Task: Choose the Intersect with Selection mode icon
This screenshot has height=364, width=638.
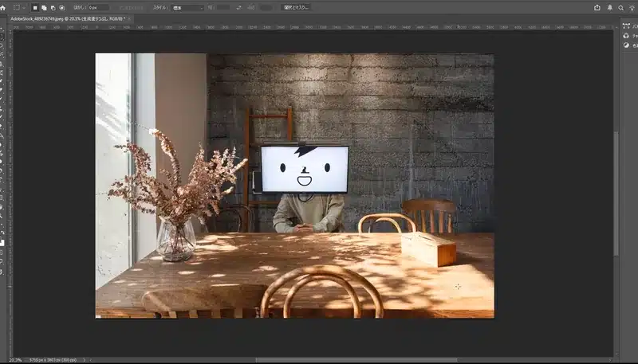Action: 61,7
